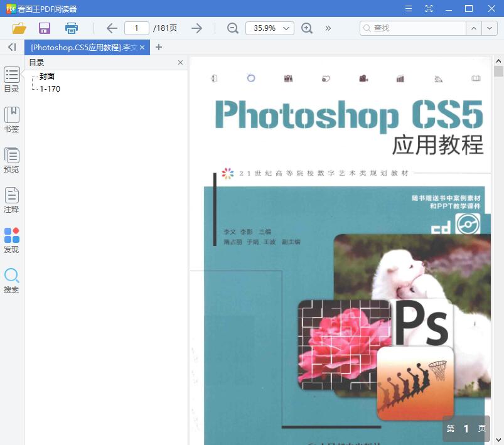Find the previous search match with the up arrow

(x=474, y=28)
